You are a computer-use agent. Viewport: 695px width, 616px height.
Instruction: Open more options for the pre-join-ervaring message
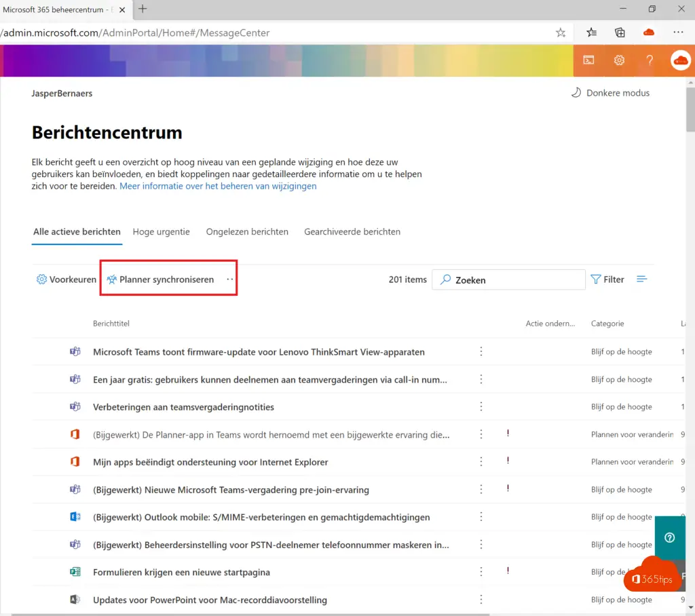point(481,489)
